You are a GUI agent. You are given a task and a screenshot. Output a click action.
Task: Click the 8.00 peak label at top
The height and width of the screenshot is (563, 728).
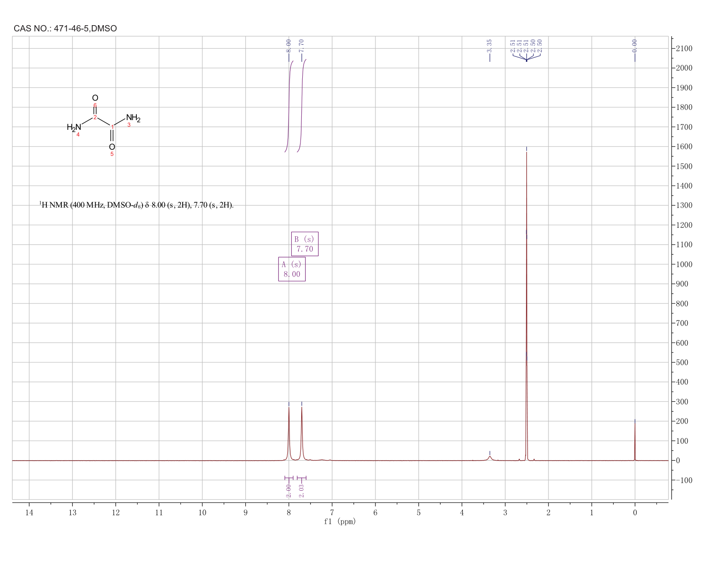pyautogui.click(x=289, y=45)
